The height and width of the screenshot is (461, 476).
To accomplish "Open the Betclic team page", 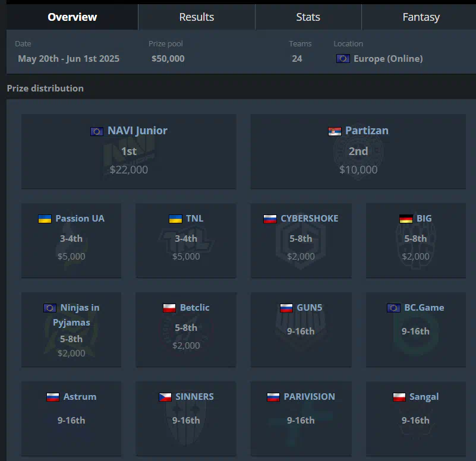I will pyautogui.click(x=194, y=308).
